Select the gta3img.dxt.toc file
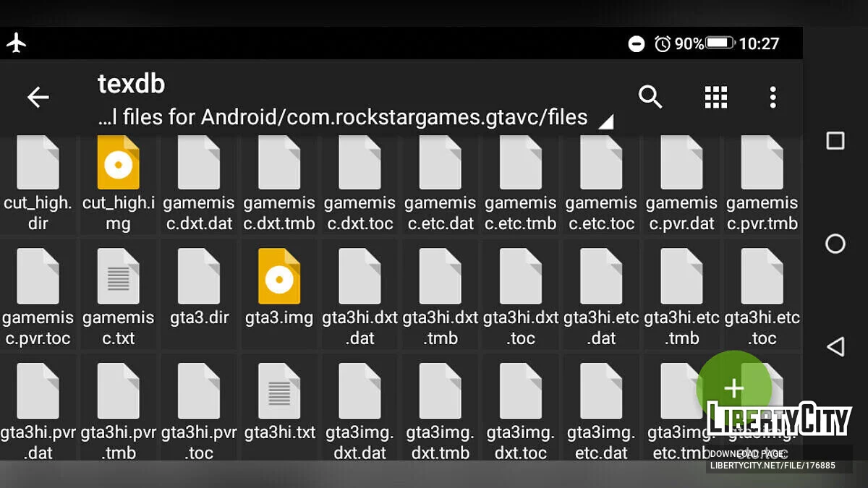Image resolution: width=868 pixels, height=488 pixels. [521, 392]
